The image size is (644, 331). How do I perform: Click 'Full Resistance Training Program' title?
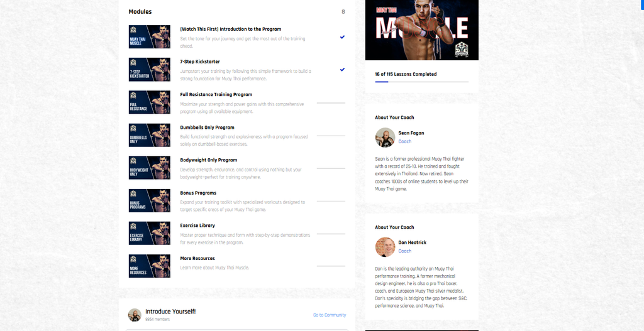pyautogui.click(x=216, y=95)
